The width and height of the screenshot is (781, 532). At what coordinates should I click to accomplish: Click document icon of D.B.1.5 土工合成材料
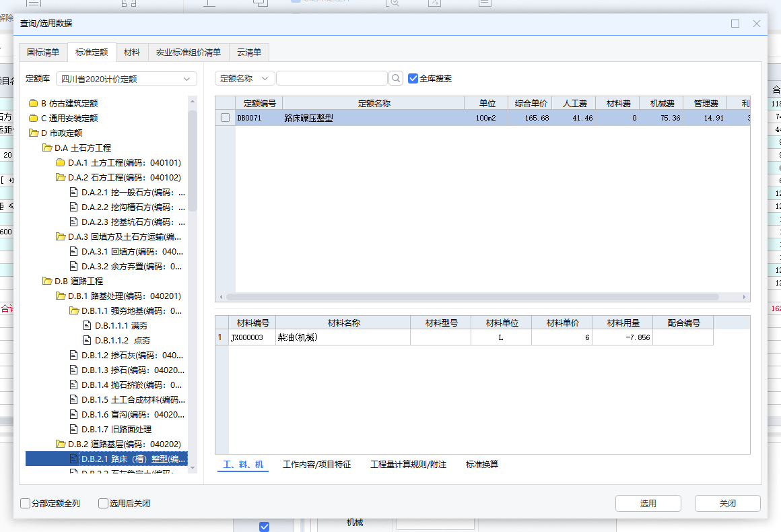(73, 399)
